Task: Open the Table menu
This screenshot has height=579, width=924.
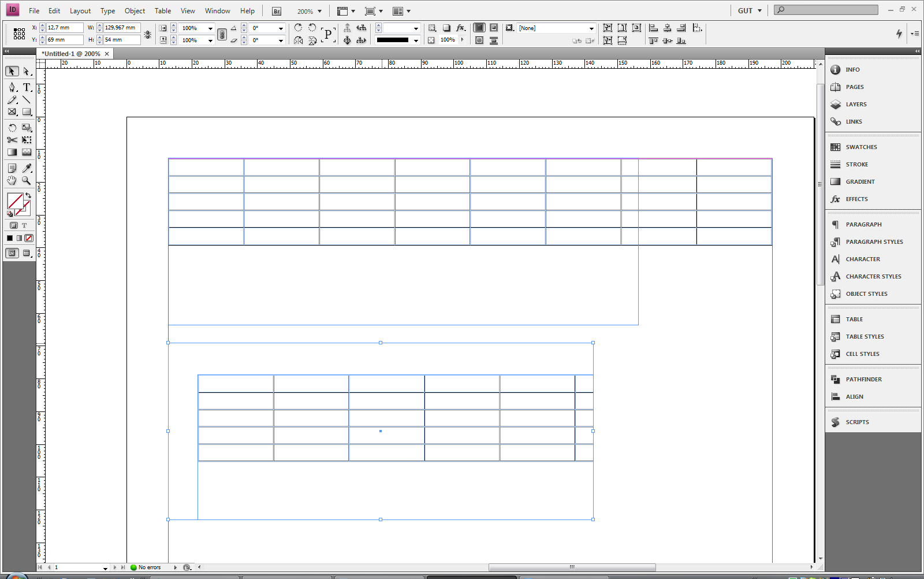Action: pyautogui.click(x=163, y=11)
